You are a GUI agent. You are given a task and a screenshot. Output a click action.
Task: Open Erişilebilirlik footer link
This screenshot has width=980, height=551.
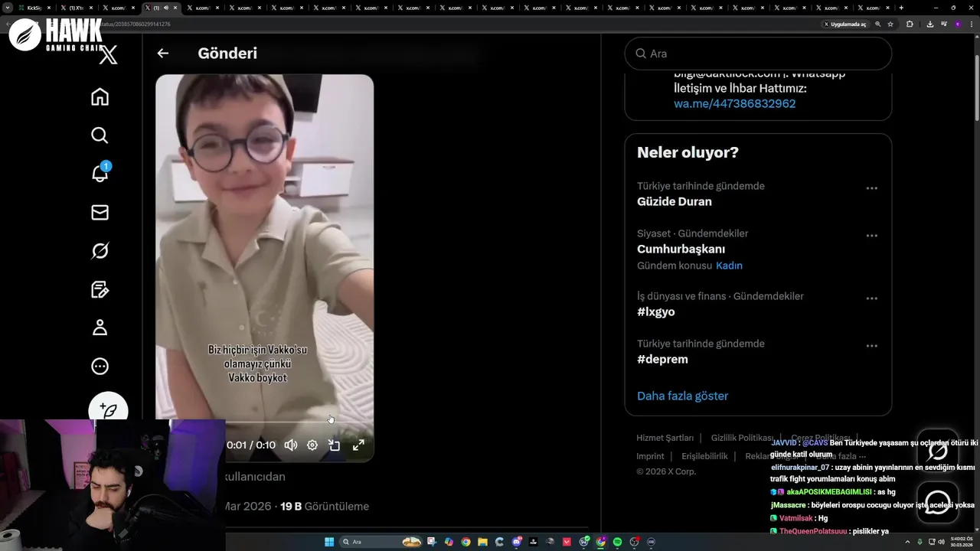(x=704, y=456)
